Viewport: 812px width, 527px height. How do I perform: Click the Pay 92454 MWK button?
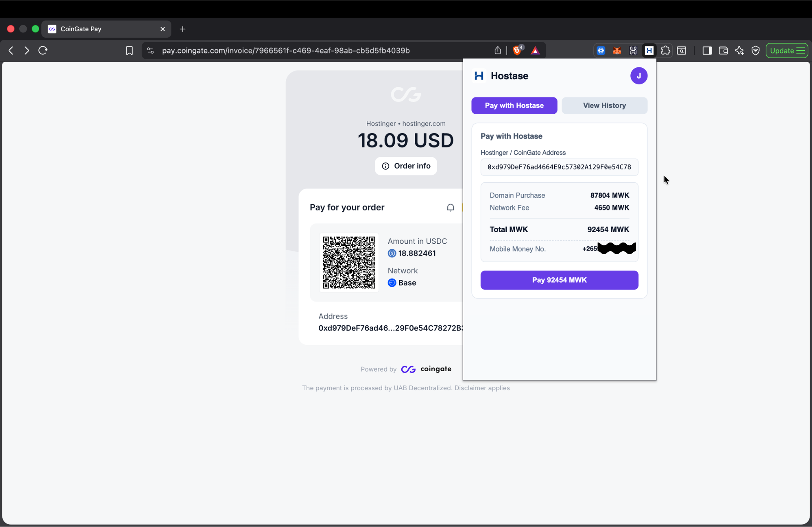559,280
